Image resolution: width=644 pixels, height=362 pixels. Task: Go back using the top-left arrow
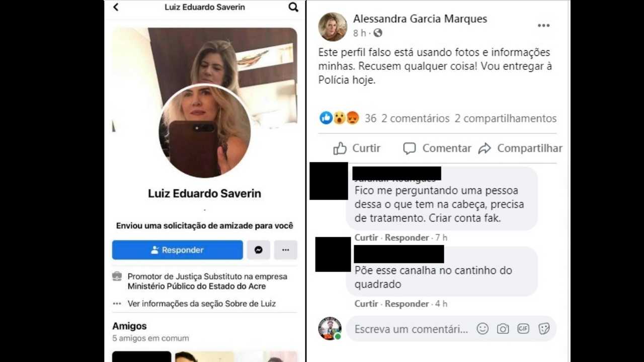116,7
